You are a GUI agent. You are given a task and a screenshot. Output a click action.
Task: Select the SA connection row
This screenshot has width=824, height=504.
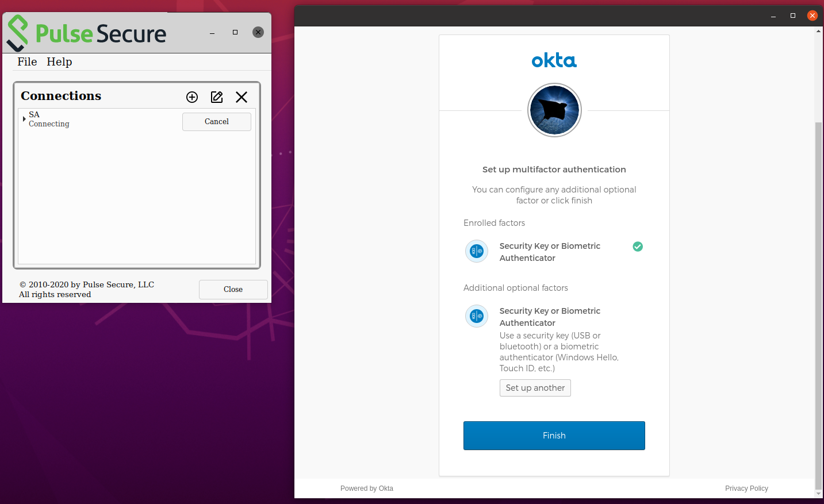tap(137, 120)
